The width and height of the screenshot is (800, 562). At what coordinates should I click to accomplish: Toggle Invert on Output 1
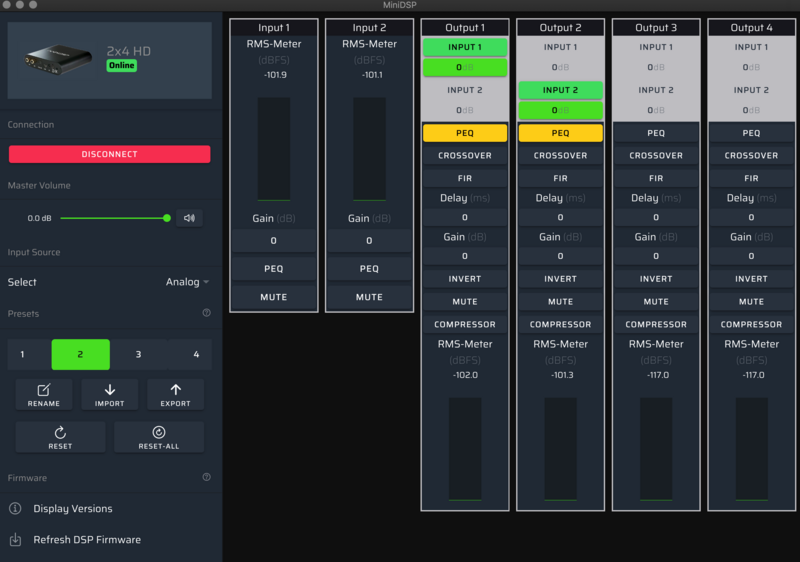click(x=465, y=279)
